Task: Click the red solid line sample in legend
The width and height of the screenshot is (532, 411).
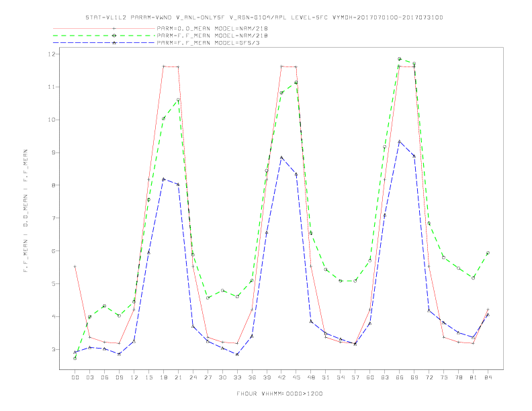Action: pos(104,28)
